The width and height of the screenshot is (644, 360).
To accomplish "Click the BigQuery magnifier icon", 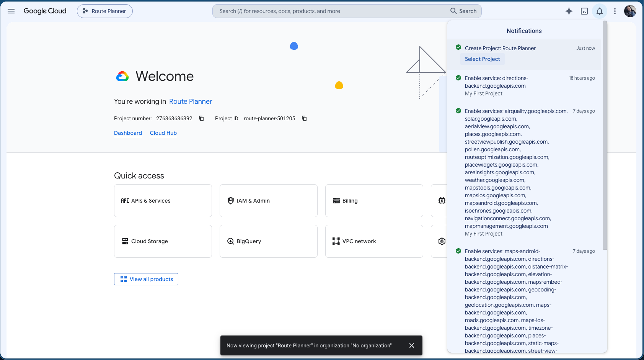I will (x=231, y=241).
